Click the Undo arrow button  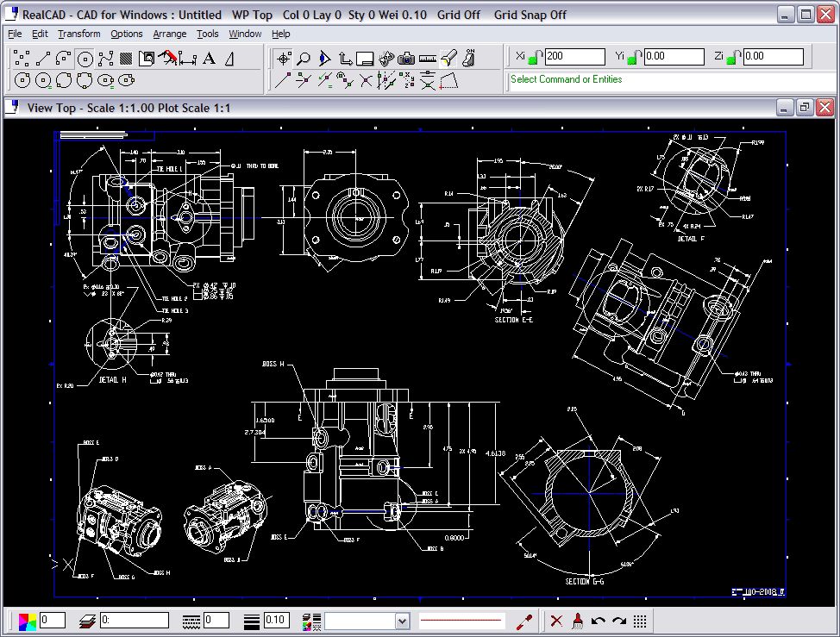click(598, 621)
